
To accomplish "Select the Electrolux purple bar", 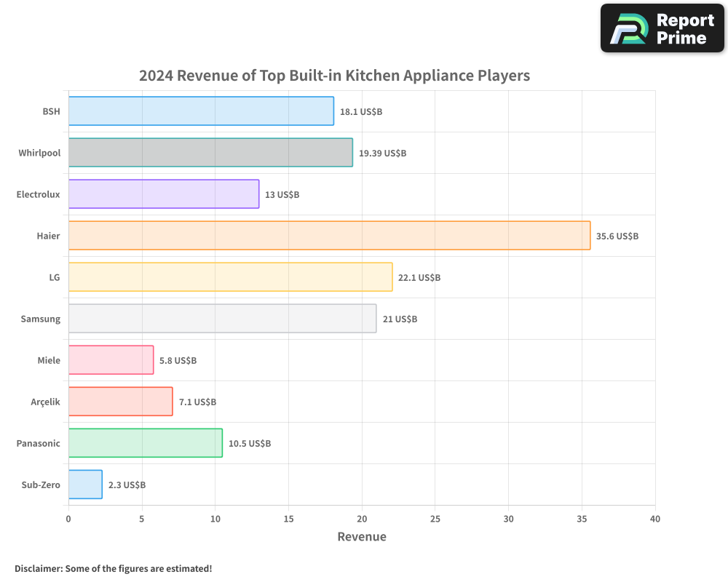I will (164, 194).
